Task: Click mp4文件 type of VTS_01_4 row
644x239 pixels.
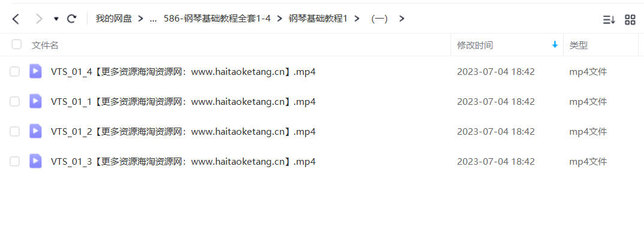Action: click(x=588, y=72)
